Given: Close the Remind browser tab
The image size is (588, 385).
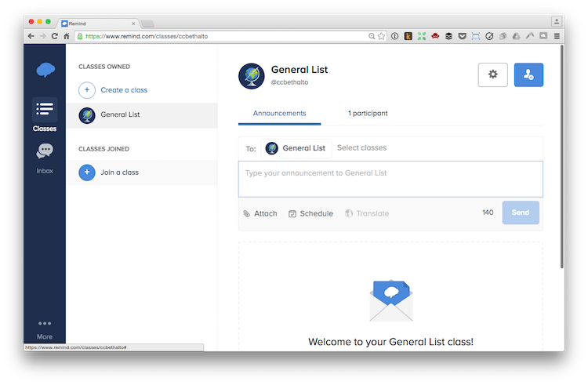Looking at the screenshot, I should 133,24.
